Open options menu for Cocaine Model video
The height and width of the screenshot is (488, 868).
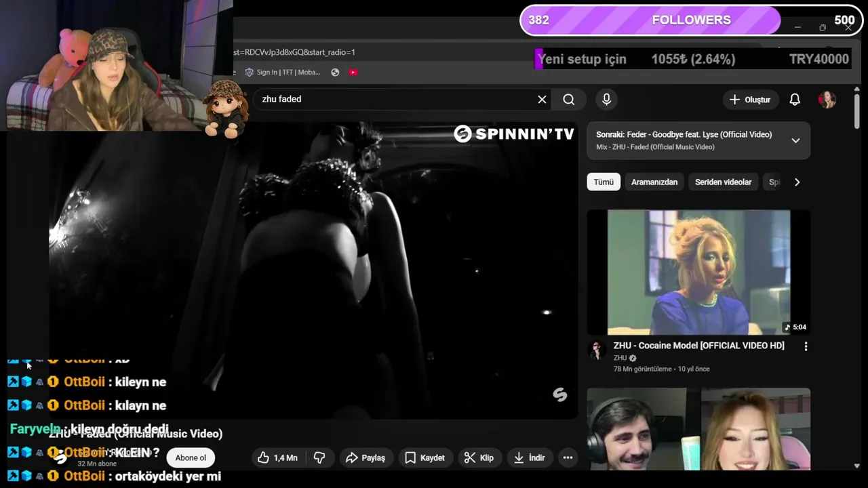(806, 346)
